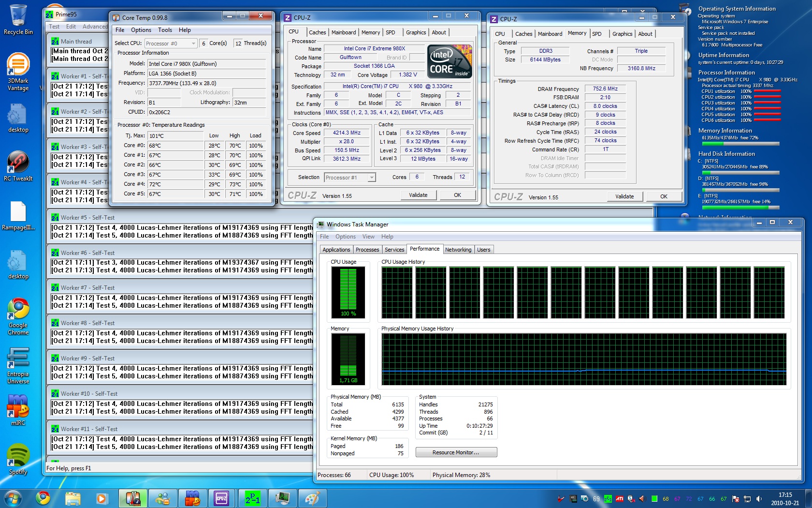This screenshot has height=508, width=812.
Task: Click the Show desktop button beside clock
Action: coord(809,498)
